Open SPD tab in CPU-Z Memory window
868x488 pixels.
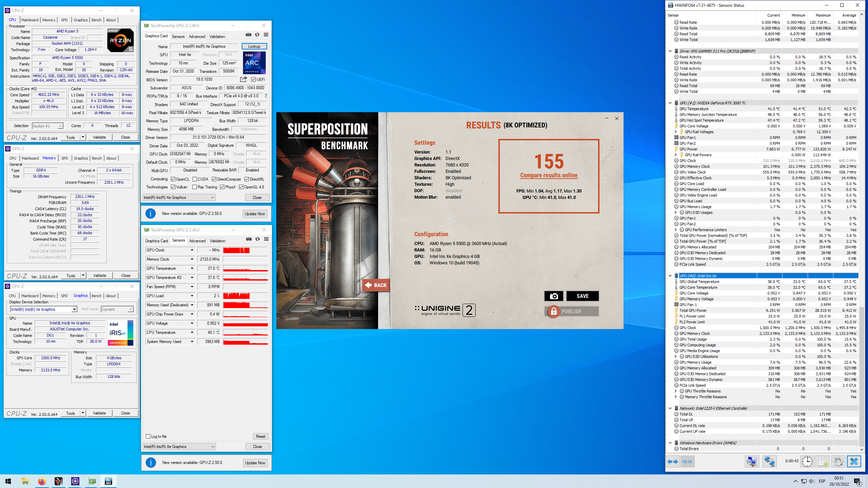[x=65, y=158]
